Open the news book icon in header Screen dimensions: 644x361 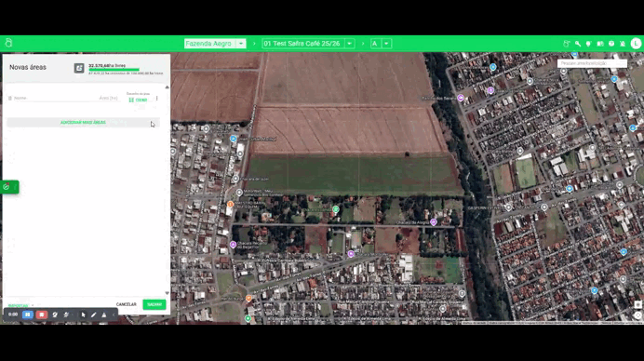[x=600, y=44]
